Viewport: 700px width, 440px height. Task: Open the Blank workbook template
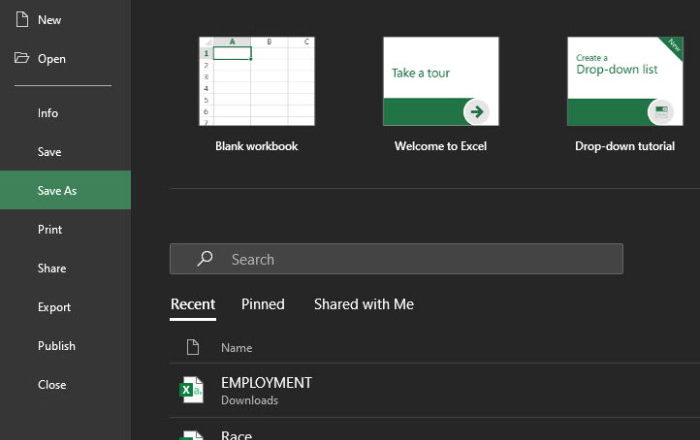coord(257,82)
